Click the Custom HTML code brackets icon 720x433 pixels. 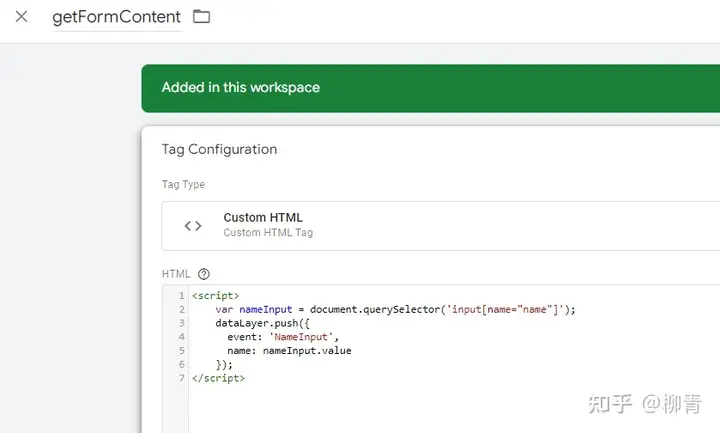point(193,226)
